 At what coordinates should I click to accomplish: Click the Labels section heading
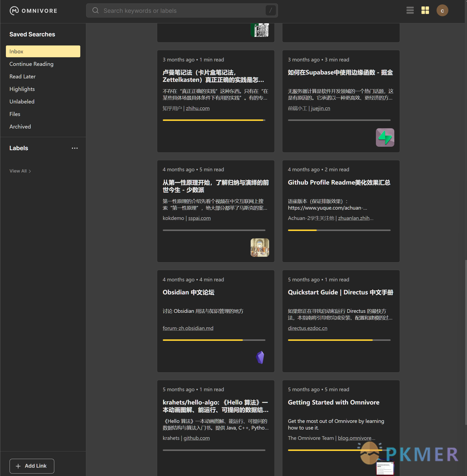click(x=19, y=148)
